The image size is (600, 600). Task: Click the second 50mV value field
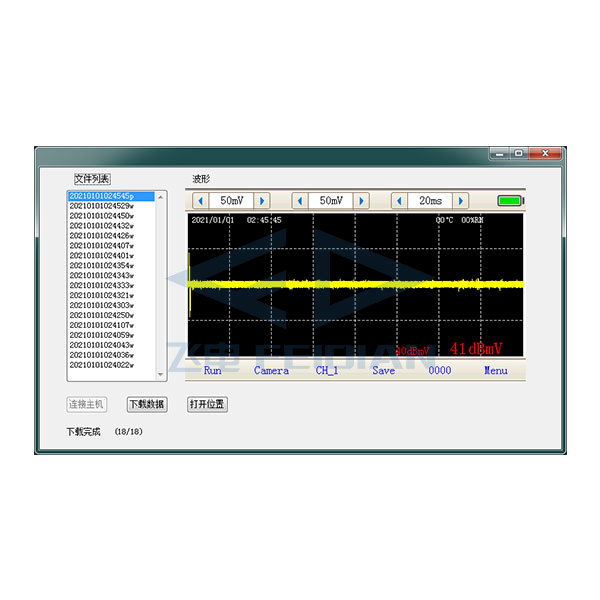coord(331,201)
